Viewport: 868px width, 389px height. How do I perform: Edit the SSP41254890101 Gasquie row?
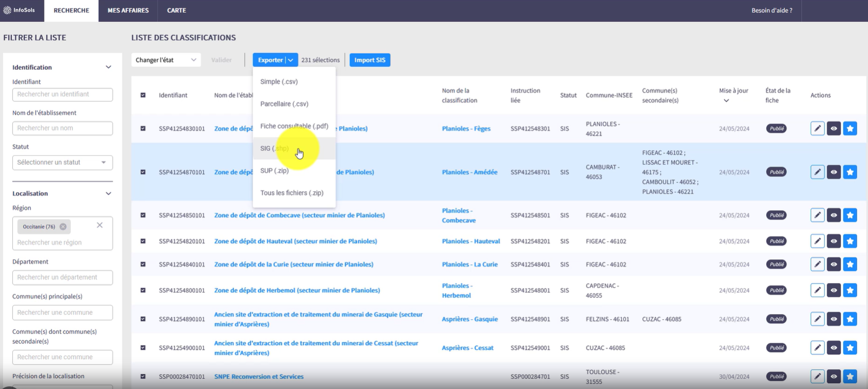tap(817, 319)
